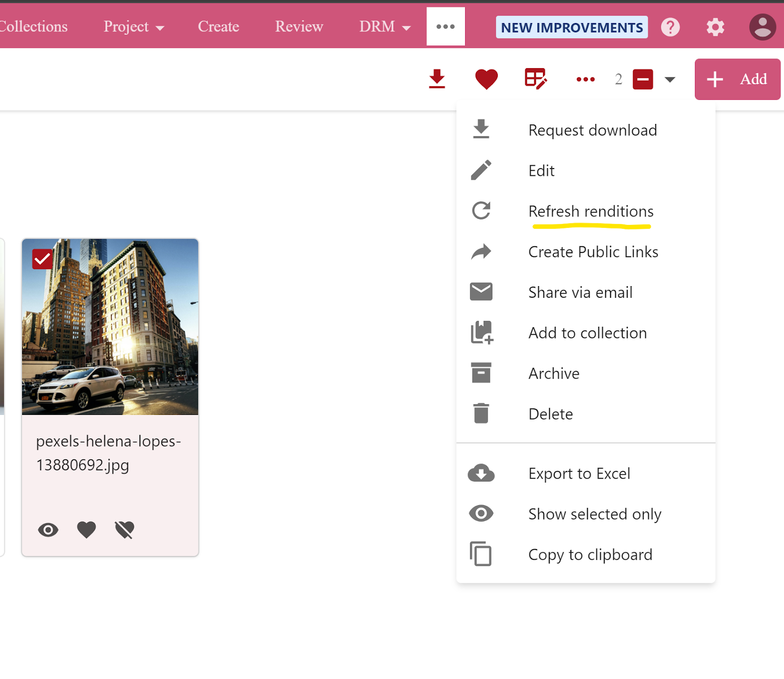This screenshot has height=679, width=784.
Task: Click the cloud download Export icon
Action: [481, 473]
